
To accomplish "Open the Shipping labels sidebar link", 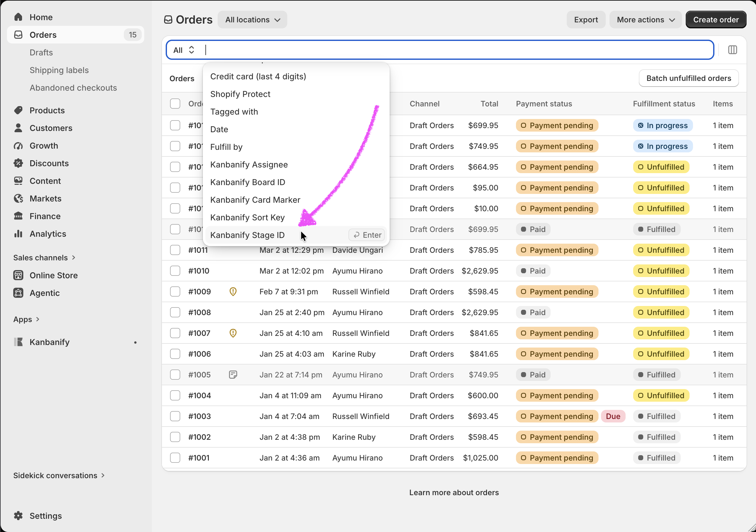I will [59, 70].
